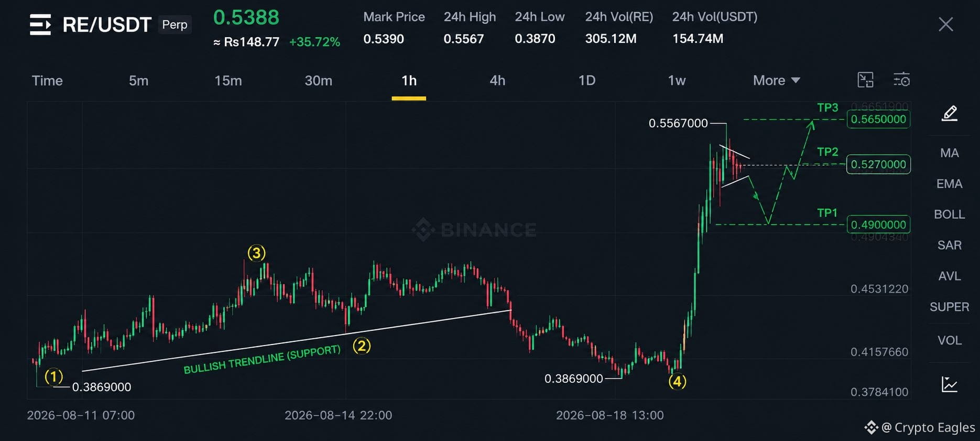
Task: Toggle the SUPER indicator
Action: (950, 307)
